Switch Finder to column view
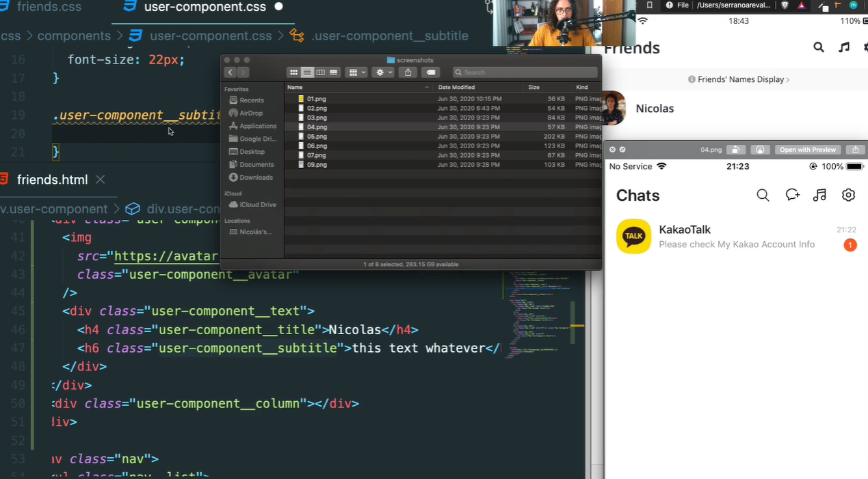This screenshot has height=479, width=868. click(320, 72)
